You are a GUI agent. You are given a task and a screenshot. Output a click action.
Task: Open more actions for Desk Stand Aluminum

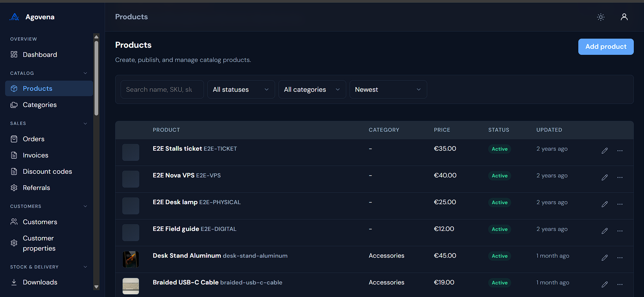[x=620, y=258]
